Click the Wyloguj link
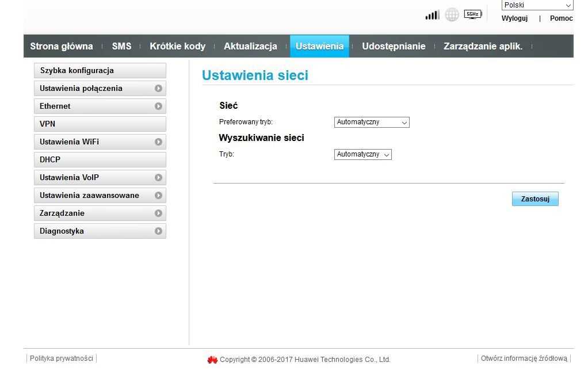 [x=514, y=18]
